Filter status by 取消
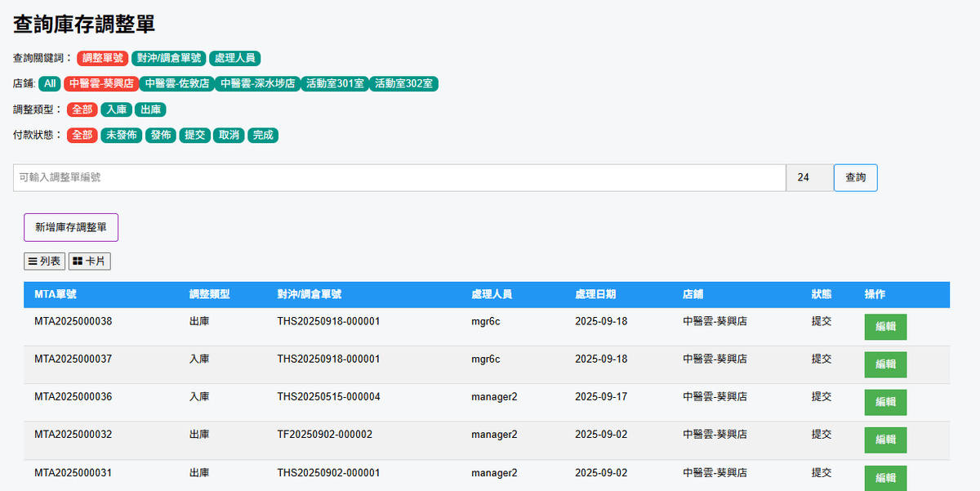The image size is (980, 491). pos(229,136)
